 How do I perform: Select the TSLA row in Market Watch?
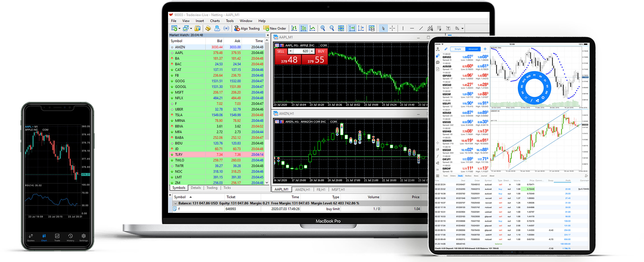tap(217, 115)
